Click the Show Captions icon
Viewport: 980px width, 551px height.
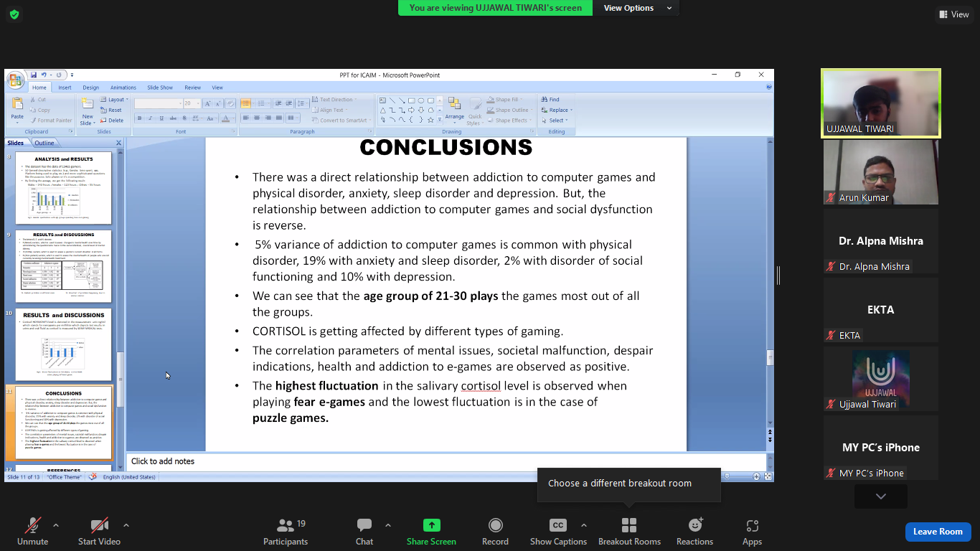click(x=557, y=525)
